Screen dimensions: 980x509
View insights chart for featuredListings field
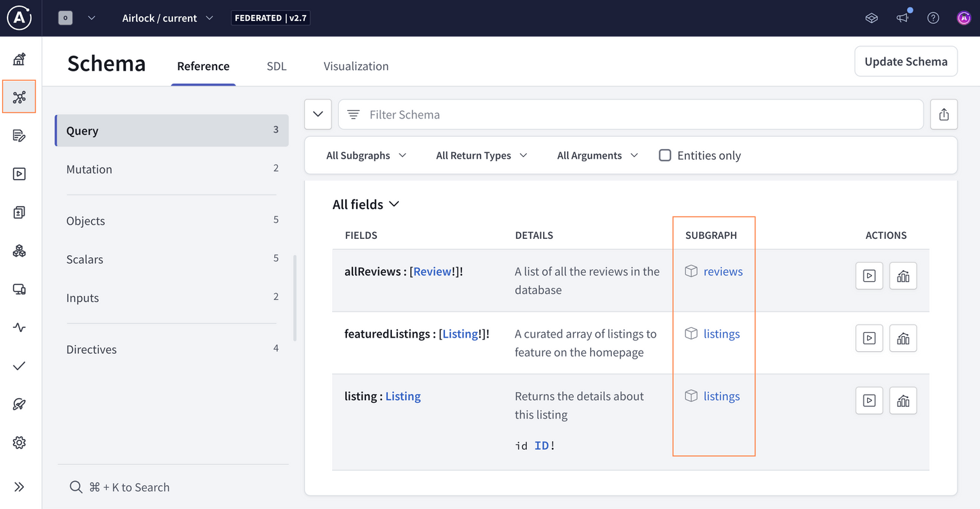(x=903, y=338)
